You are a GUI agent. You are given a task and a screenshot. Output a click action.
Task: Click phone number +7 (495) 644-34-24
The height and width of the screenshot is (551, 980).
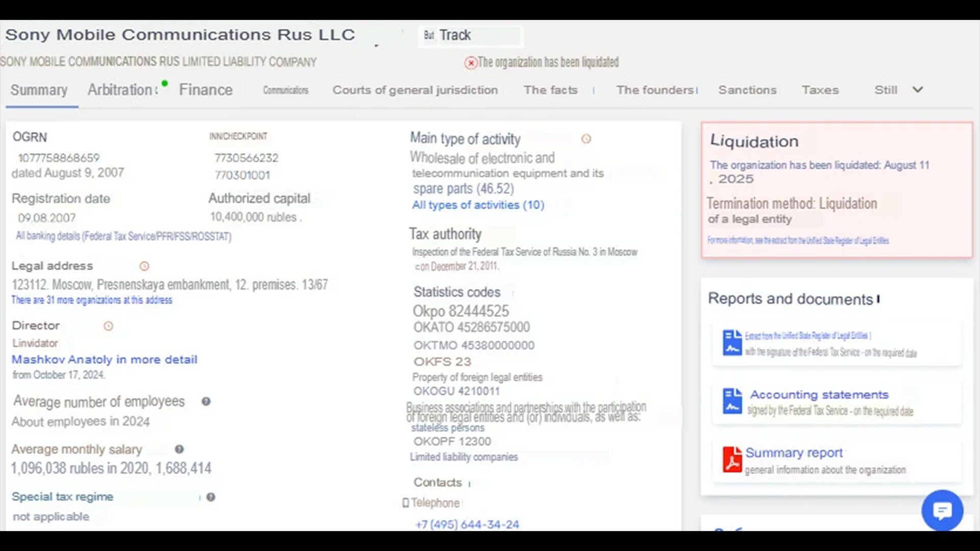(x=467, y=524)
